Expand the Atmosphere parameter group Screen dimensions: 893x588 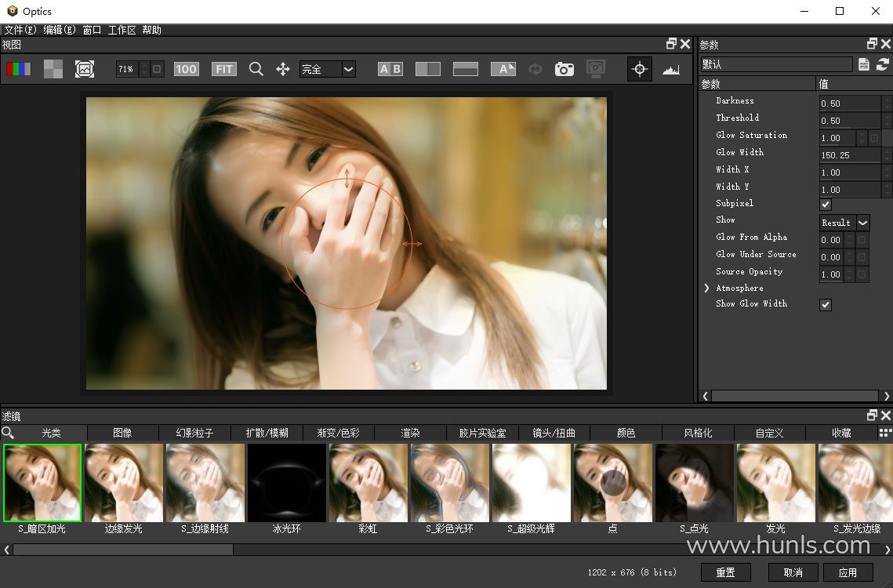pos(706,289)
